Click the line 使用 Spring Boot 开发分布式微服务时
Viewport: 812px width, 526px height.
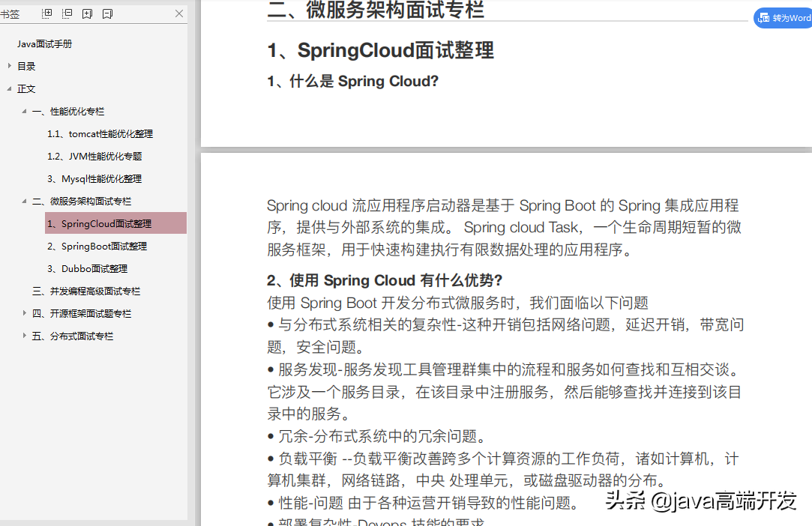point(458,303)
